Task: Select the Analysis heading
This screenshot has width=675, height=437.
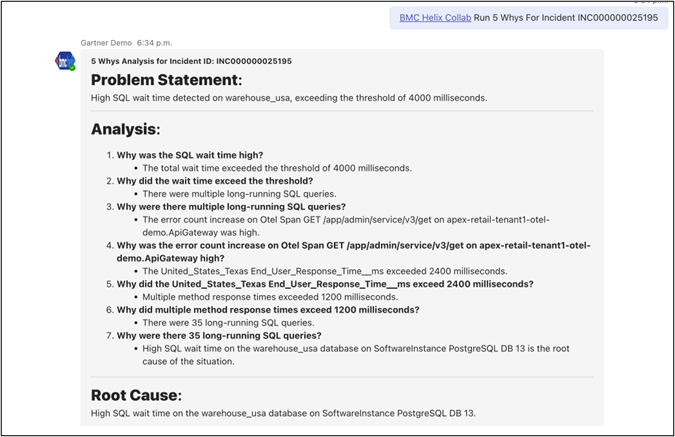Action: 126,129
